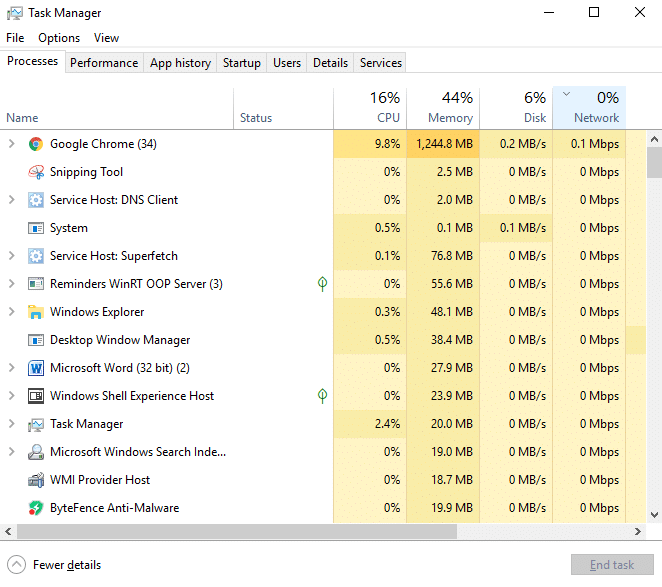Image resolution: width=662 pixels, height=587 pixels.
Task: Switch to the Performance tab
Action: (x=104, y=63)
